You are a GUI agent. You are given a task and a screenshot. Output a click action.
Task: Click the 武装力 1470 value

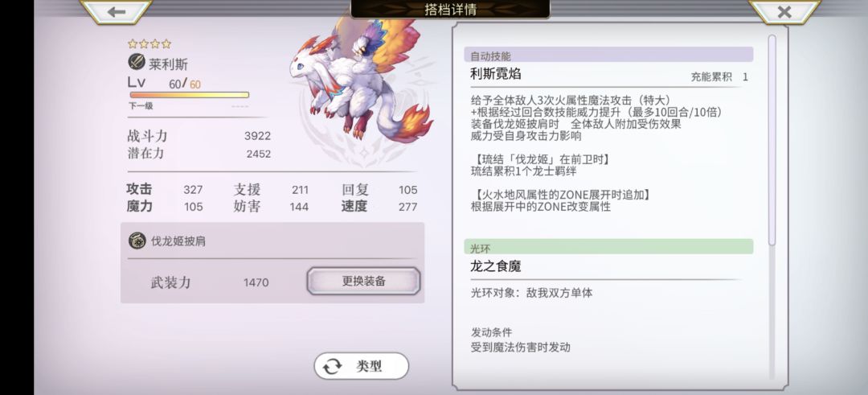tap(256, 282)
